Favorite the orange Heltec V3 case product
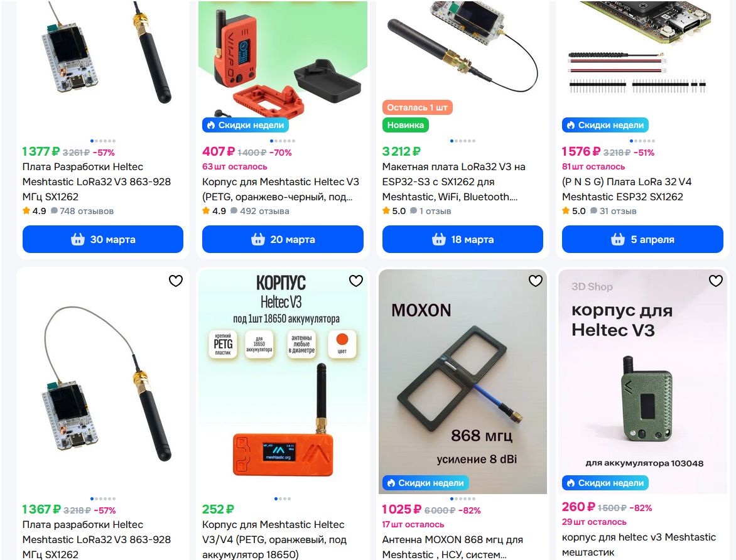Image resolution: width=736 pixels, height=560 pixels. tap(356, 281)
